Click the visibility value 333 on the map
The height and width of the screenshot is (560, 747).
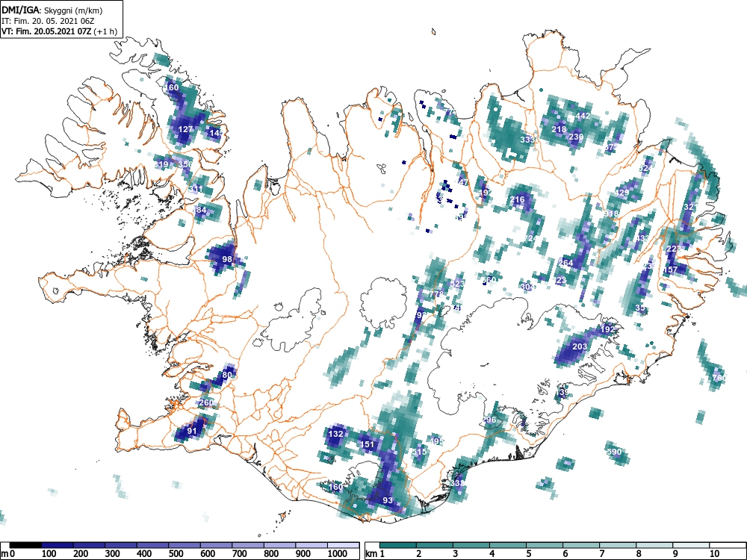[527, 140]
